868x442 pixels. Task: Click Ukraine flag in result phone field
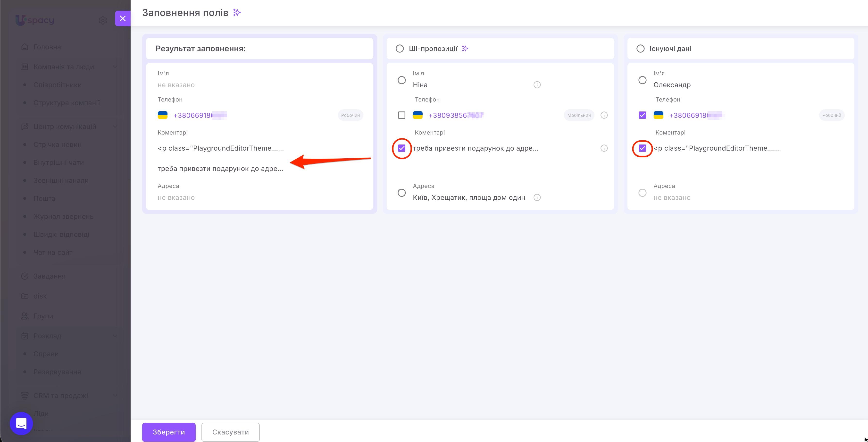[x=162, y=115]
